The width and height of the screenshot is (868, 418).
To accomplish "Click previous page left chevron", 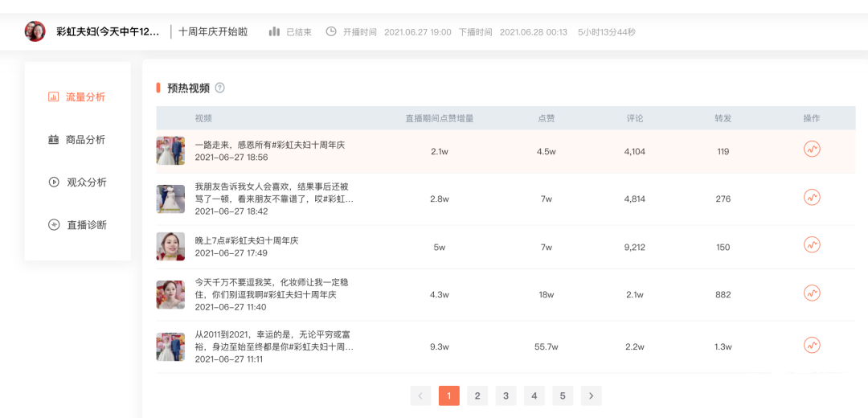I will click(420, 395).
